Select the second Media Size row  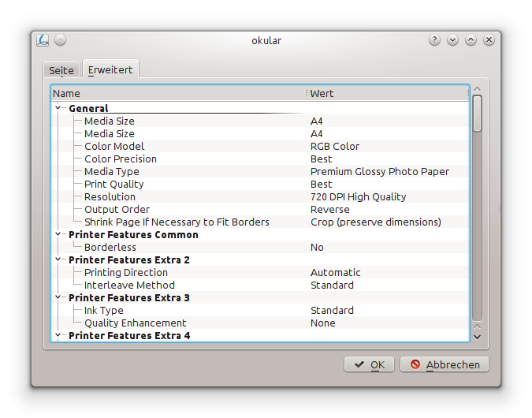(x=260, y=133)
